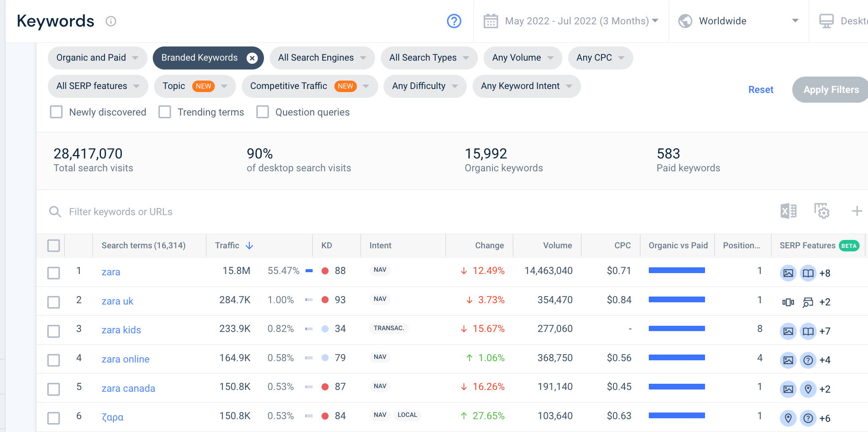Export the table to Excel

788,211
